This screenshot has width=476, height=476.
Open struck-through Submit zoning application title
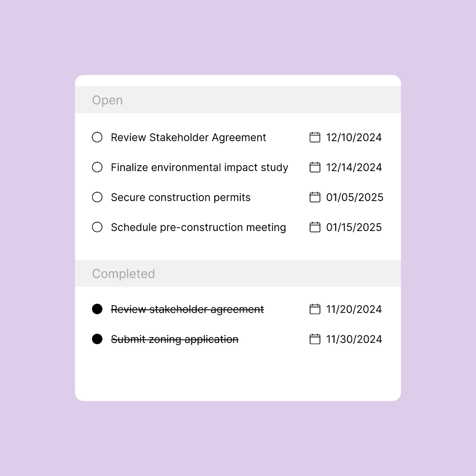tap(175, 339)
